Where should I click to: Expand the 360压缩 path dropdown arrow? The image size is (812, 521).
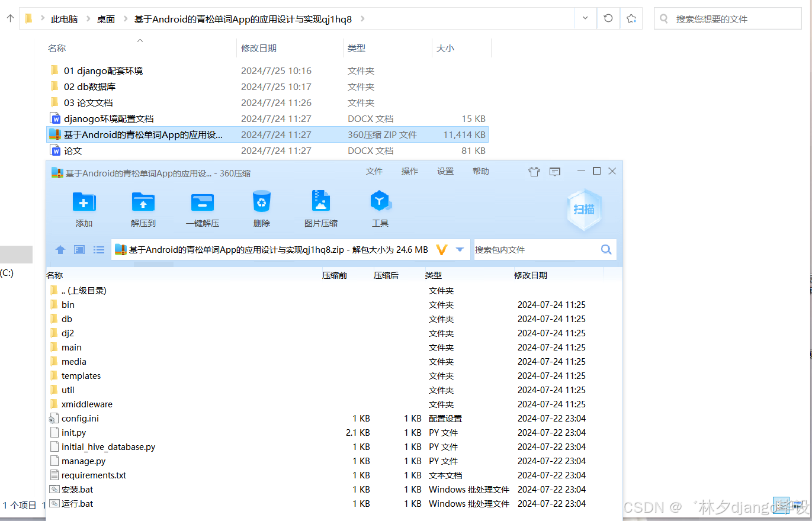pos(460,250)
